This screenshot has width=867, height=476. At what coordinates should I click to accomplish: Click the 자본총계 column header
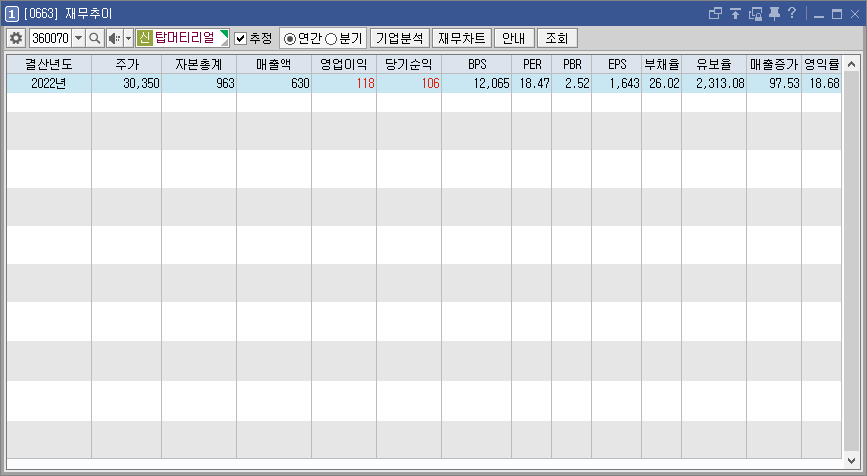(x=199, y=64)
